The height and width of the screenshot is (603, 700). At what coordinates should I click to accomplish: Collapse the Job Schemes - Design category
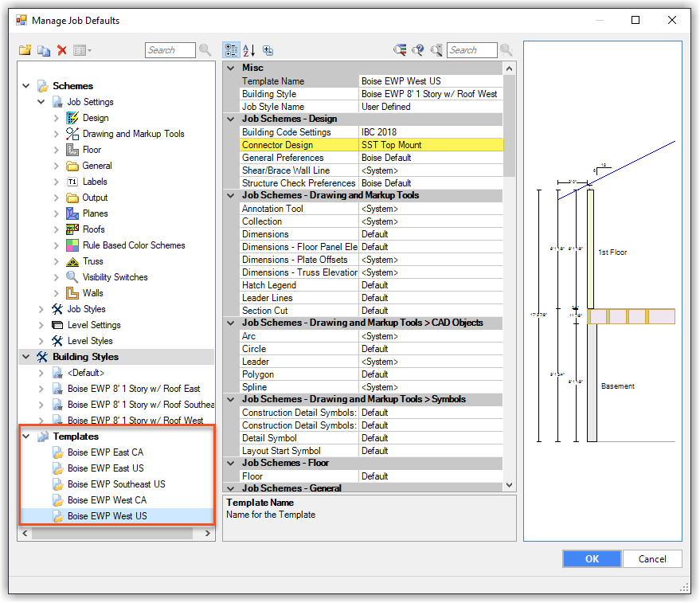[x=231, y=119]
